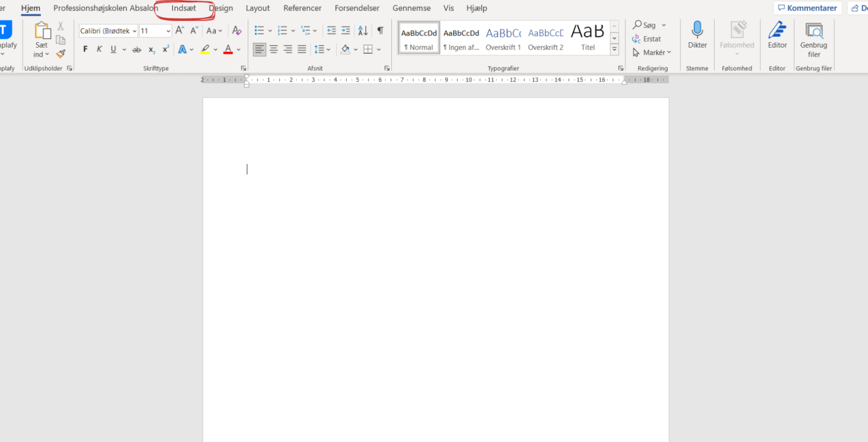Expand the styles gallery more arrow

tap(614, 50)
